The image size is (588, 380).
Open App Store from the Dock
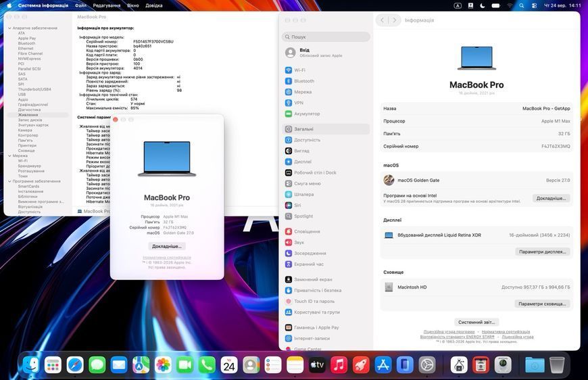pos(383,364)
